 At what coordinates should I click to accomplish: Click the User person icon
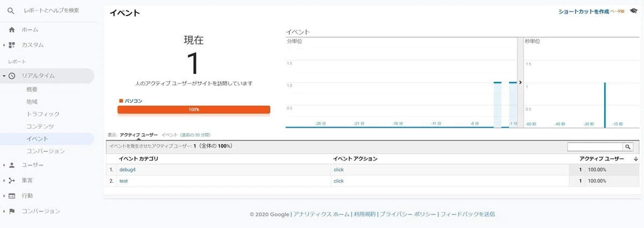point(12,165)
